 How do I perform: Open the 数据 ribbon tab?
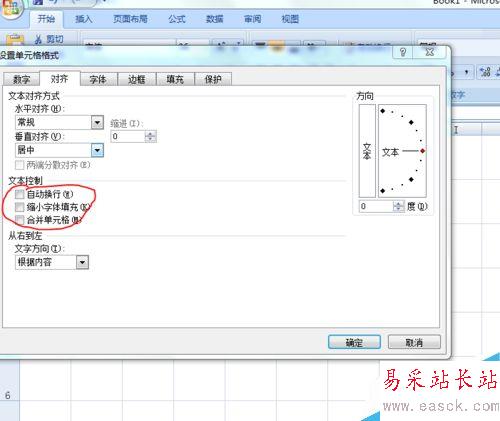tap(214, 19)
